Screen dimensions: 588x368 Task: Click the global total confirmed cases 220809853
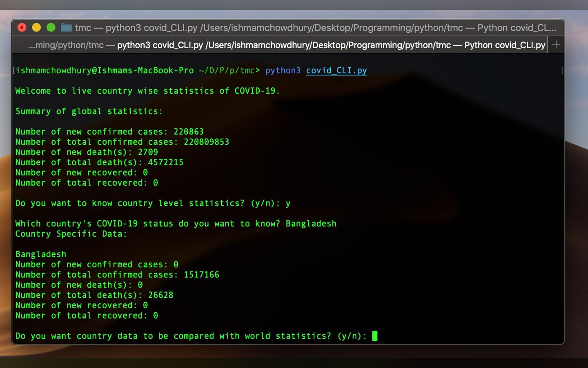click(x=206, y=142)
